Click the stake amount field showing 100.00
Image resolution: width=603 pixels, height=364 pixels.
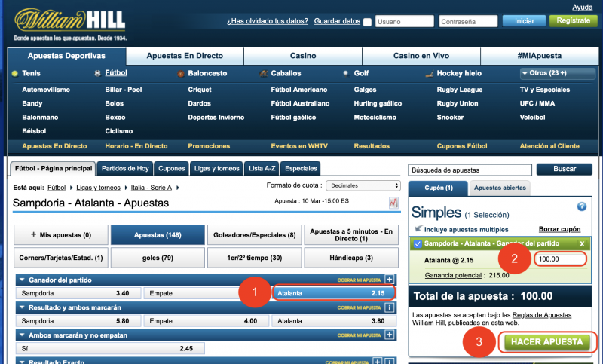click(560, 259)
